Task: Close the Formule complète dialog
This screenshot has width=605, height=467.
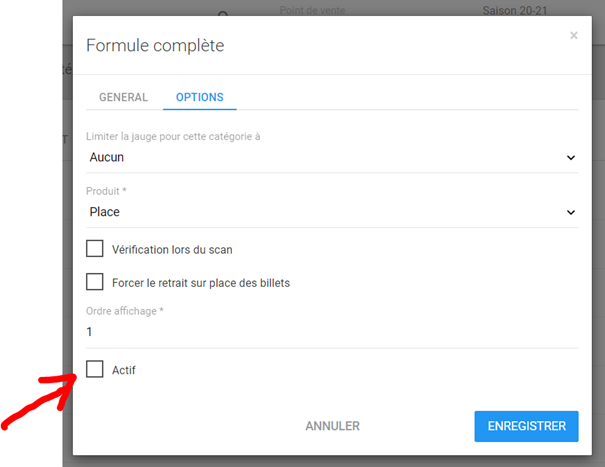Action: point(574,36)
